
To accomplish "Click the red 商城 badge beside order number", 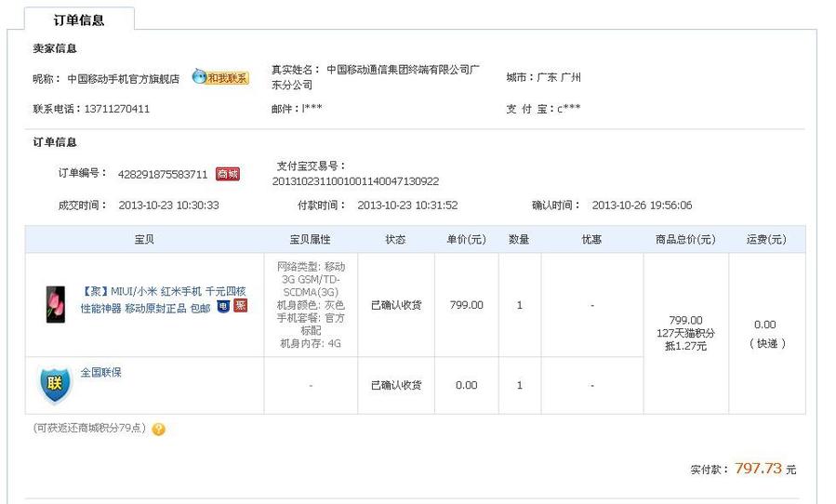I will click(228, 174).
